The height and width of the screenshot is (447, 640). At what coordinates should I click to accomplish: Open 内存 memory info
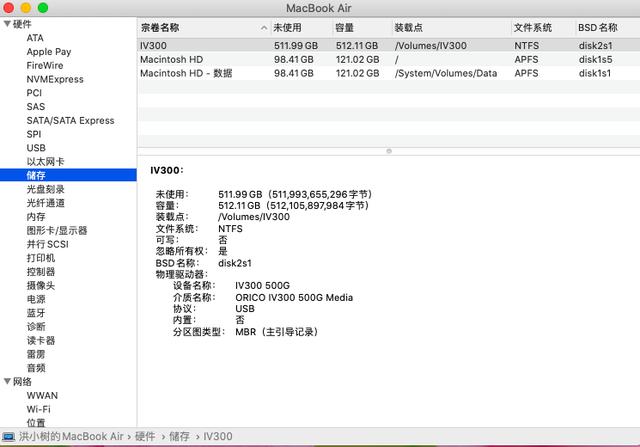pos(36,217)
